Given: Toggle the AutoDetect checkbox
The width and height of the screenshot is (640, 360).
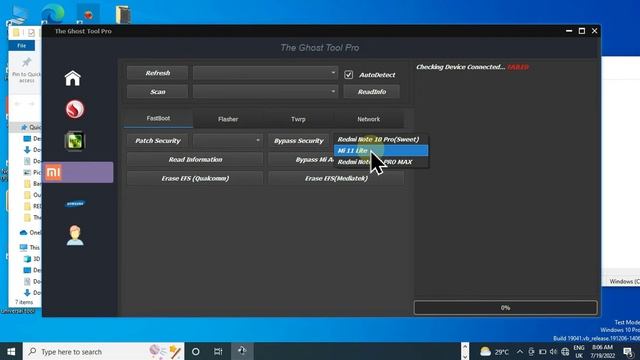Looking at the screenshot, I should click(349, 75).
